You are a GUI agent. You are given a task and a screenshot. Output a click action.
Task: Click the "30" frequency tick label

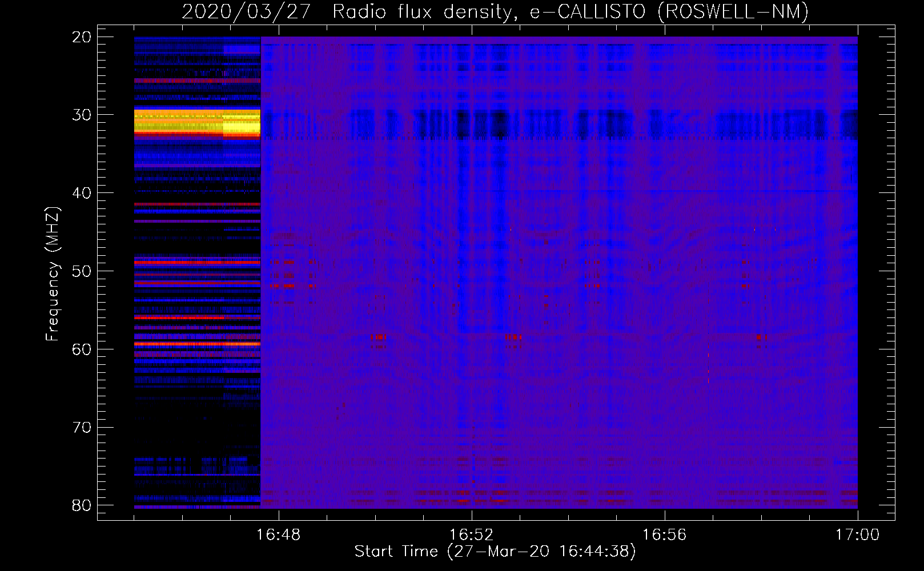coord(82,115)
